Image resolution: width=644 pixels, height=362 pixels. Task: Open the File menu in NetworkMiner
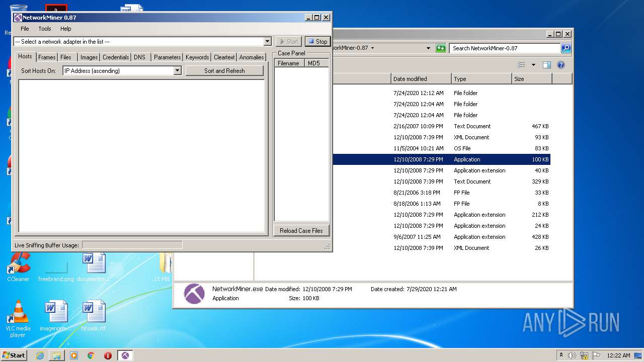25,29
